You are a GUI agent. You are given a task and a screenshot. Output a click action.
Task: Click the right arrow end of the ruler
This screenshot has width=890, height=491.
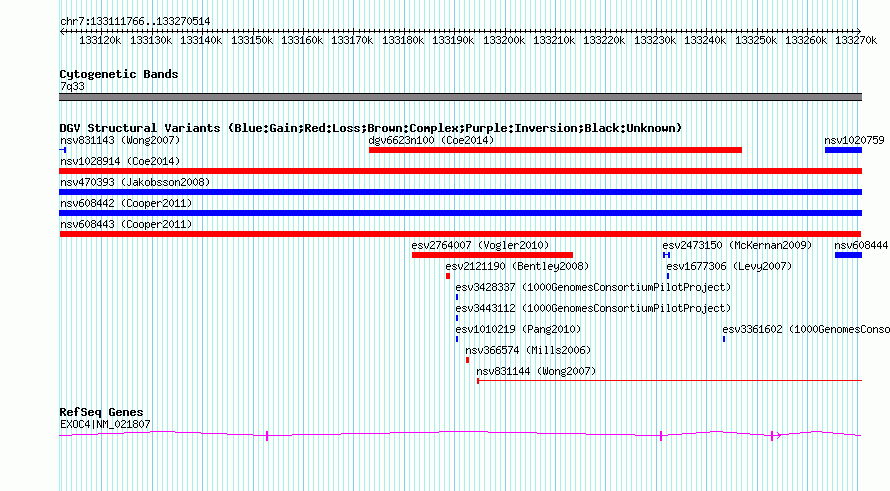click(x=859, y=31)
